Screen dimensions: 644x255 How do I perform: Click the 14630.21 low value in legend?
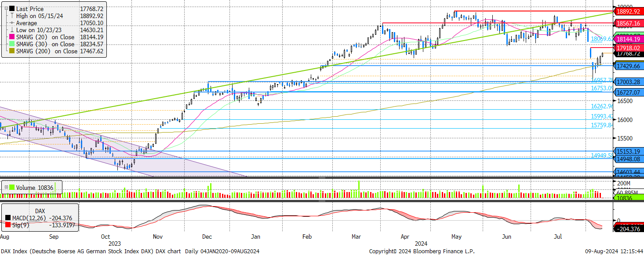coord(91,30)
